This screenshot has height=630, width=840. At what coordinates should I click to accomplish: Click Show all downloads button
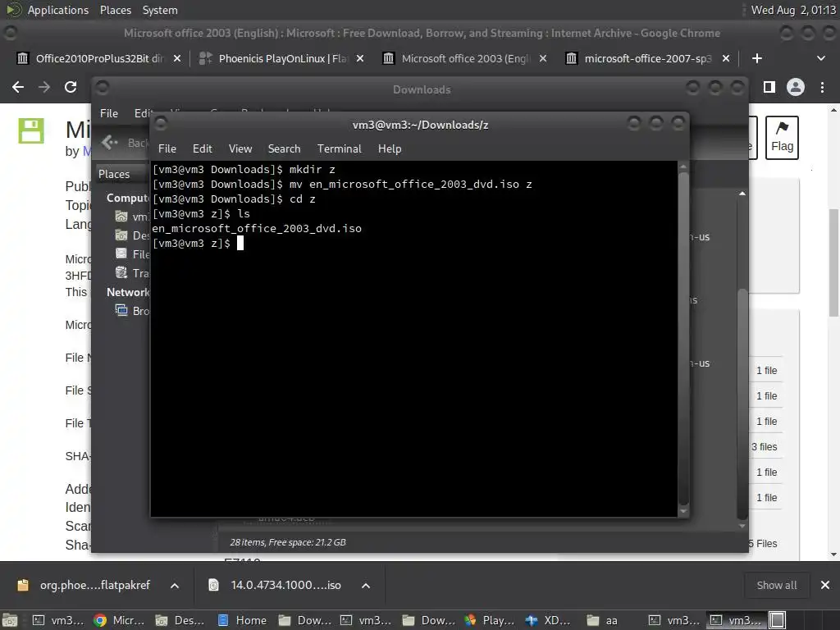776,585
